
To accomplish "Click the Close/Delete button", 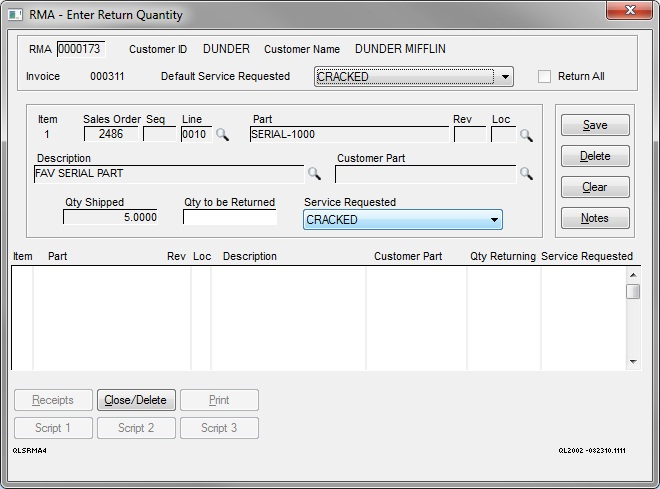I will pos(136,400).
